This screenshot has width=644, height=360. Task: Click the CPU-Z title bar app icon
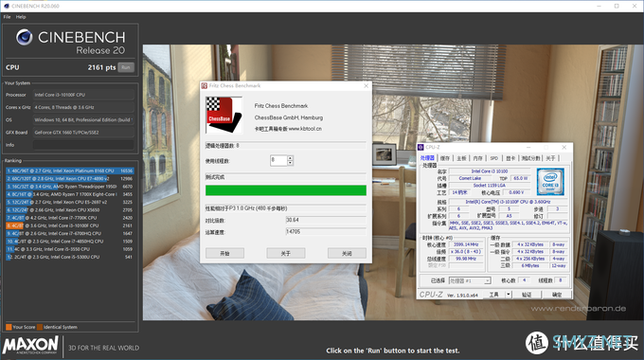420,147
